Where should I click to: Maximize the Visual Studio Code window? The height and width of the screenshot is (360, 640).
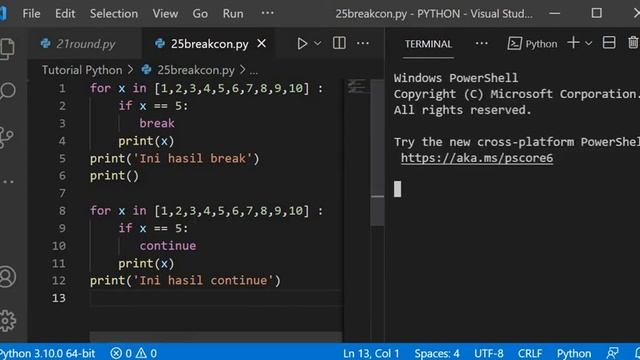[596, 13]
